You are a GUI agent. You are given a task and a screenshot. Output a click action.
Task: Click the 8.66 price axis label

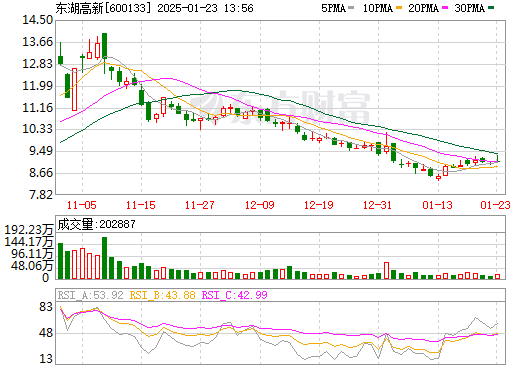[x=41, y=173]
